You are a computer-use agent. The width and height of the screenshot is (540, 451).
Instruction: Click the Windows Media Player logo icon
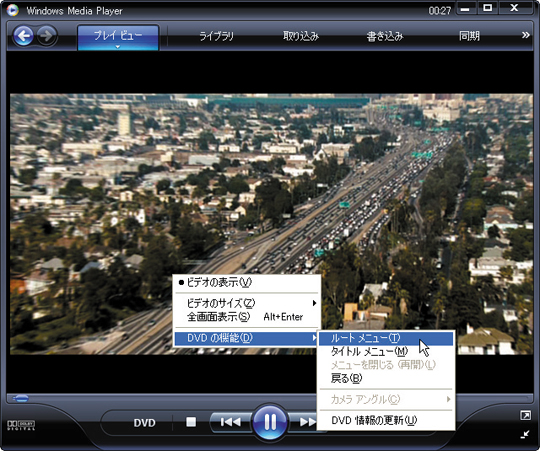(x=13, y=10)
